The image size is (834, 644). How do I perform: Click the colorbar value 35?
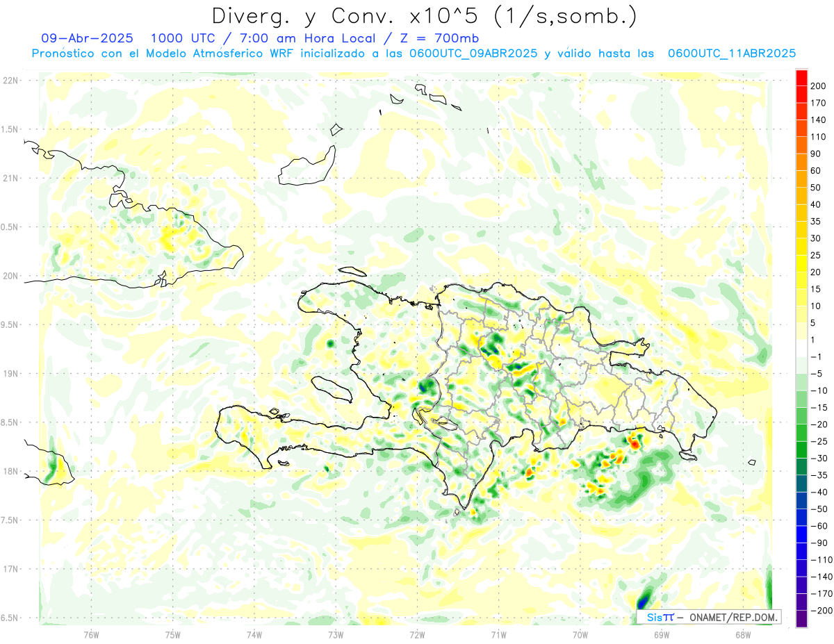(816, 222)
